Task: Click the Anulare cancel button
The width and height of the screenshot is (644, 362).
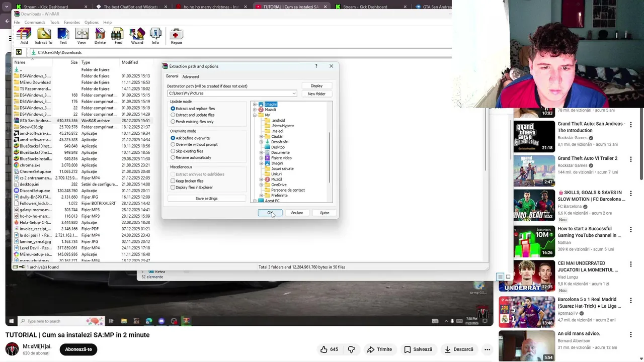Action: click(x=297, y=213)
